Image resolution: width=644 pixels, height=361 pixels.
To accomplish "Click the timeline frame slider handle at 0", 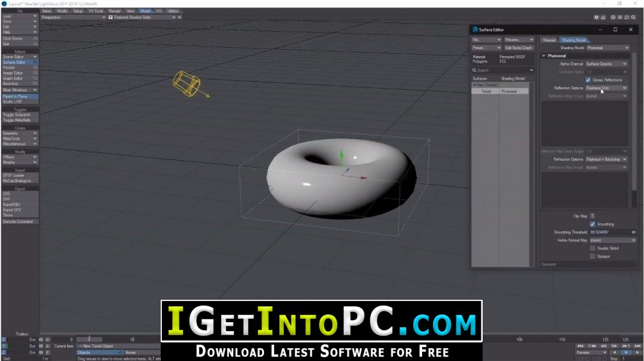I will (x=89, y=339).
